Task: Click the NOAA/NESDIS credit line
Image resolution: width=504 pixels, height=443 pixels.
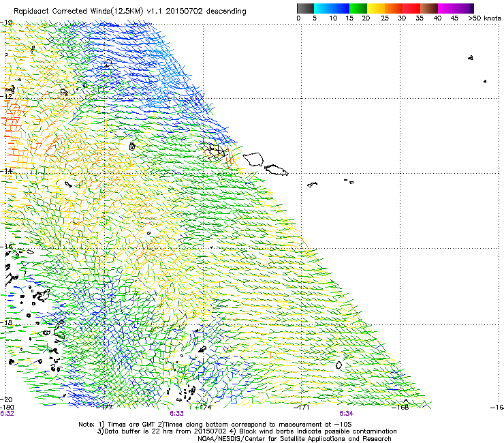Action: (x=294, y=439)
